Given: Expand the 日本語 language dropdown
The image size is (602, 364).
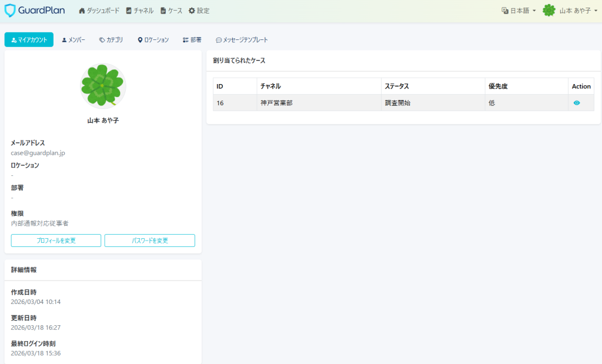Looking at the screenshot, I should 518,11.
